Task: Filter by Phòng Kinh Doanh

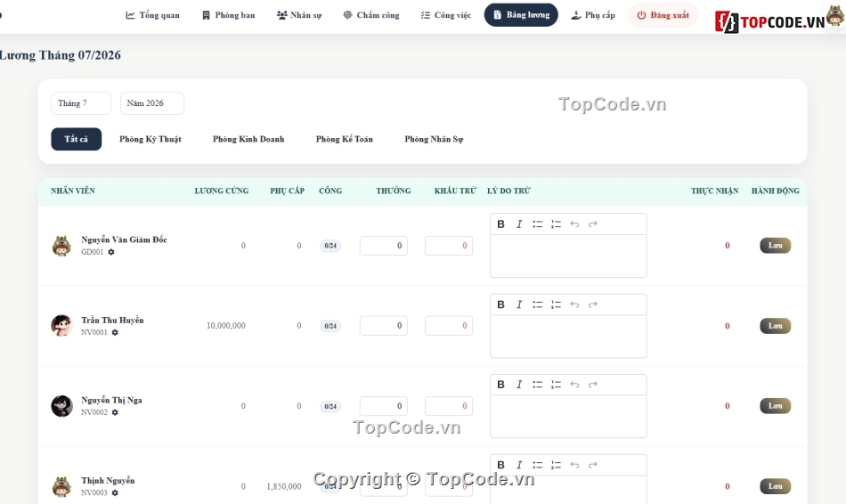Action: (248, 139)
